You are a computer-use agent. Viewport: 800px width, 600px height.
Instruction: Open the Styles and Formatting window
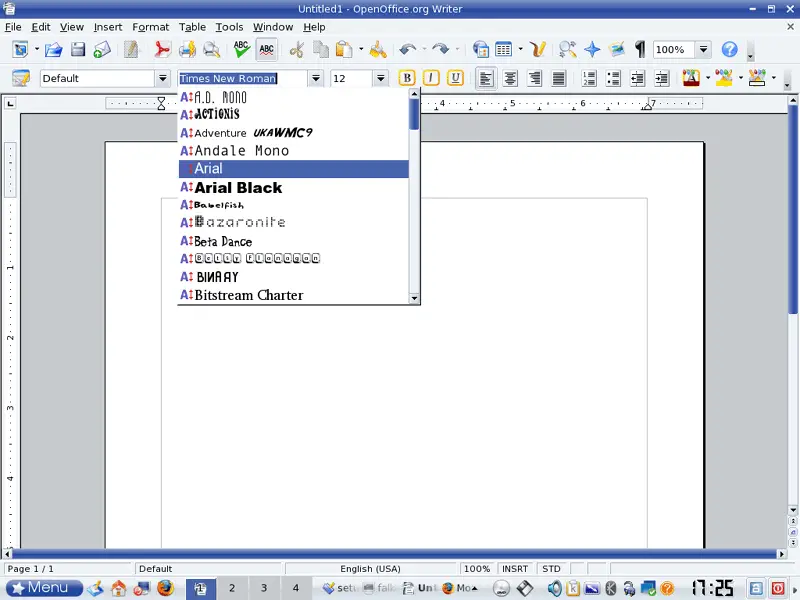(x=21, y=78)
